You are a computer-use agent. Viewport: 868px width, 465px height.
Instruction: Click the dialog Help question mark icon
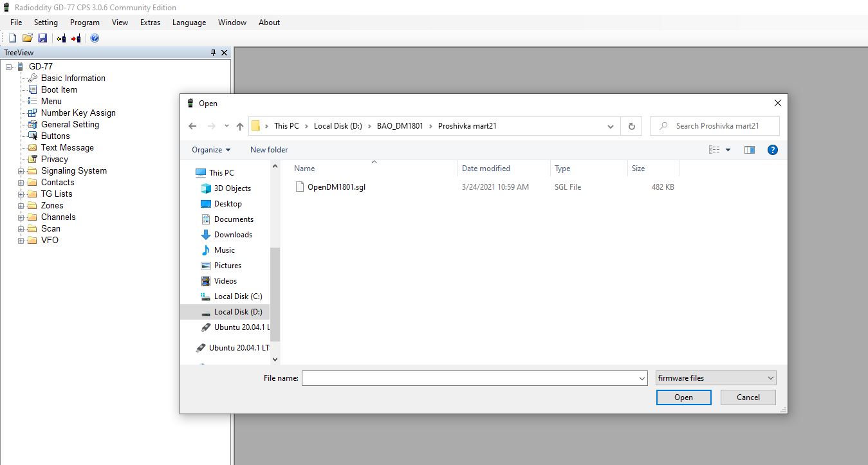(773, 150)
